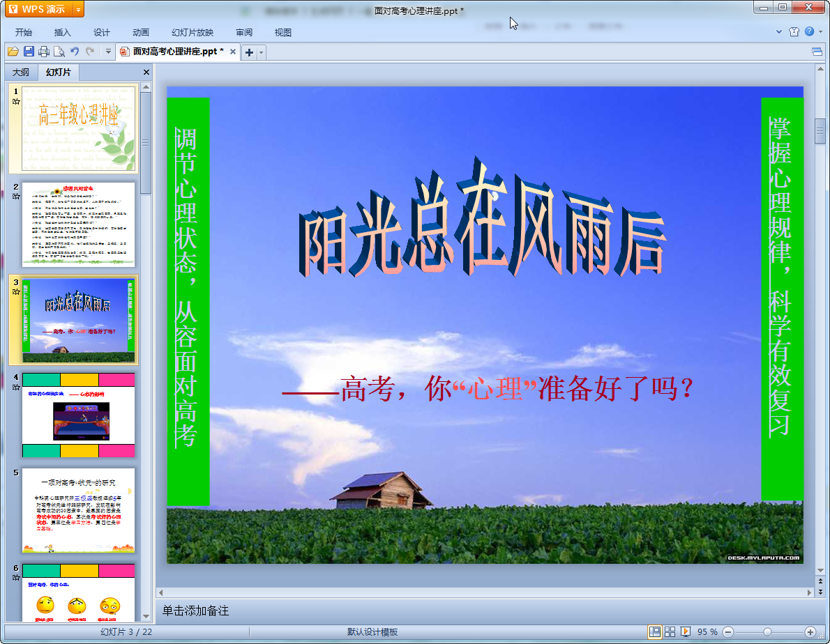This screenshot has height=644, width=830.
Task: Expand the quick access toolbar customize arrow
Action: click(x=108, y=52)
